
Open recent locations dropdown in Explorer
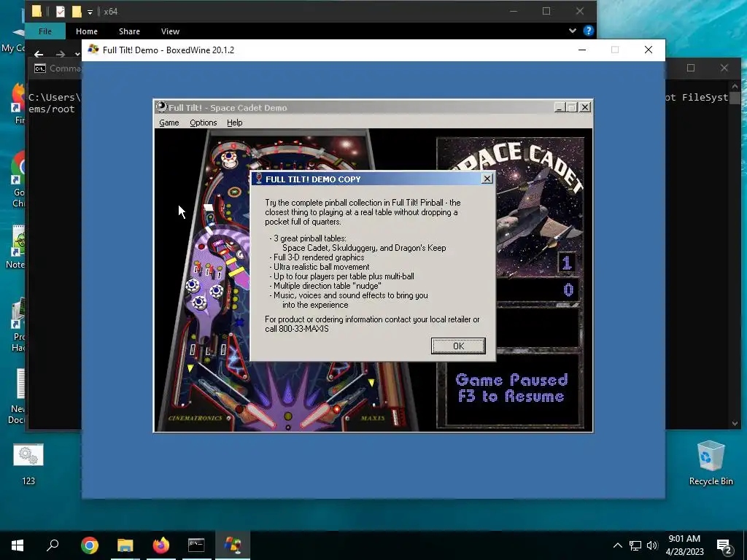click(x=77, y=54)
